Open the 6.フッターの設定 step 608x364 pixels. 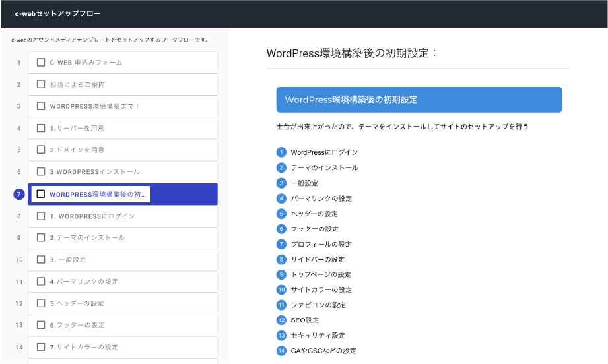coord(123,325)
